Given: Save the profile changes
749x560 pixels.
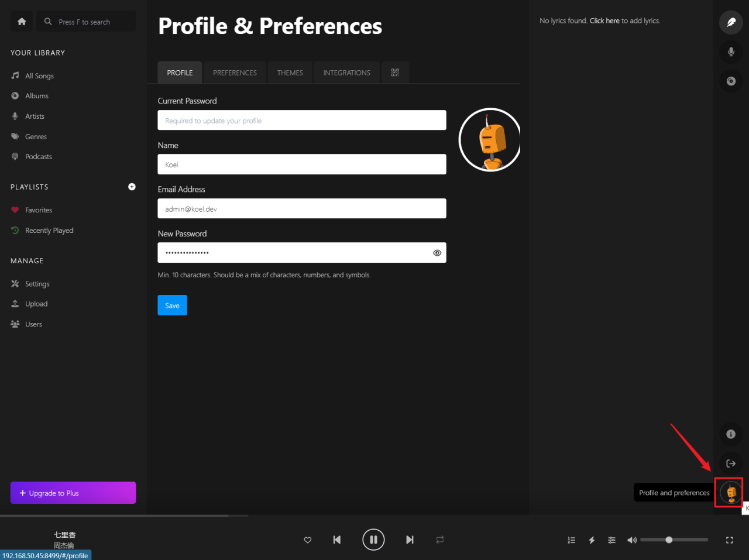Looking at the screenshot, I should click(x=172, y=305).
